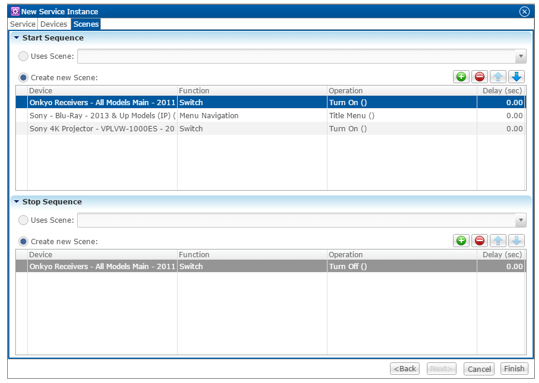Switch to the Service tab

click(23, 24)
